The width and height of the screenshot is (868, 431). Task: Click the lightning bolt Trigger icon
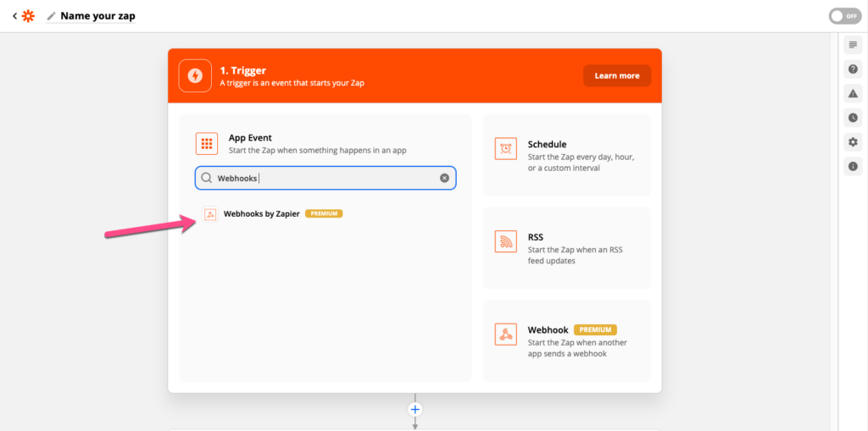pos(195,76)
